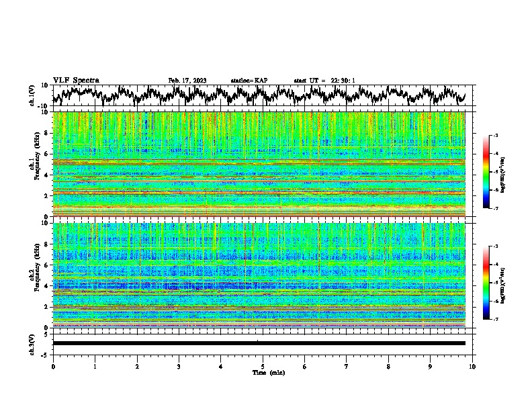Click time axis tick label '5'
Viewport: 532px width, 411px height.
tap(263, 367)
